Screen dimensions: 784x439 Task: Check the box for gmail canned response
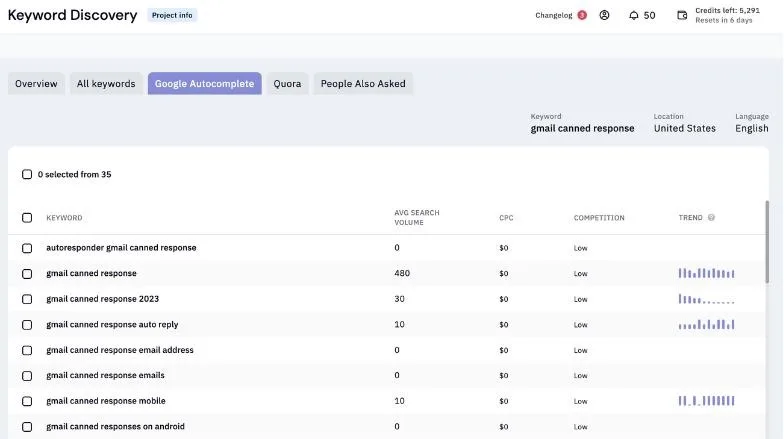pos(27,274)
